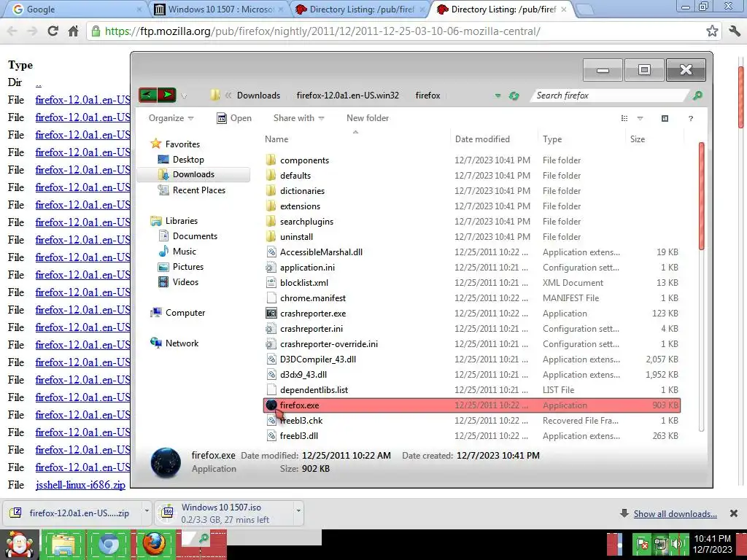
Task: Select Desktop in Favorites
Action: pos(188,160)
